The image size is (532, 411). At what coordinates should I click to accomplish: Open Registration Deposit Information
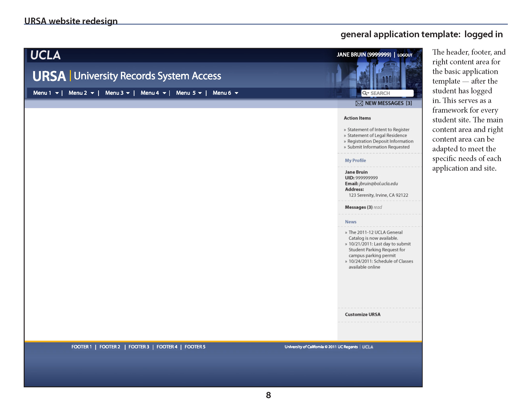click(x=380, y=141)
